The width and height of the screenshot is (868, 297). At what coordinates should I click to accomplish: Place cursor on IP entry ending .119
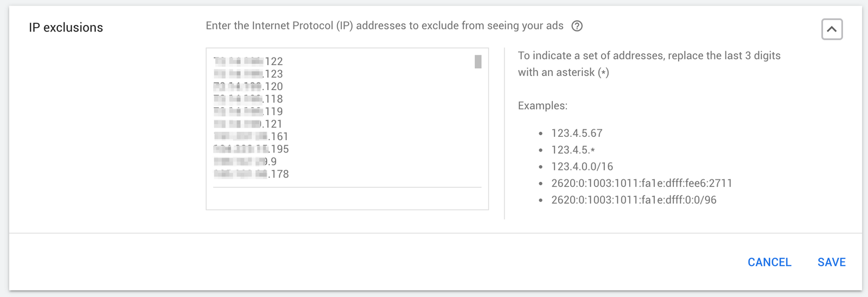[x=248, y=111]
